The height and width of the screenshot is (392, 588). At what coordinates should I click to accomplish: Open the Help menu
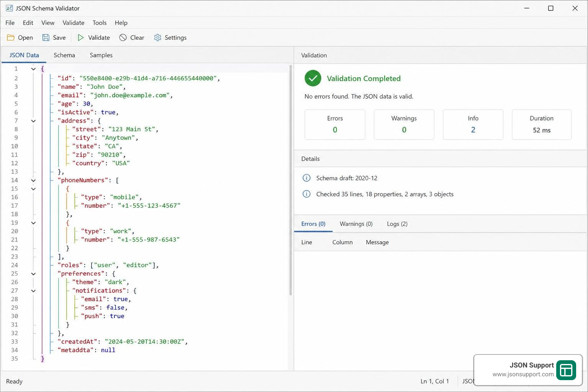(121, 23)
